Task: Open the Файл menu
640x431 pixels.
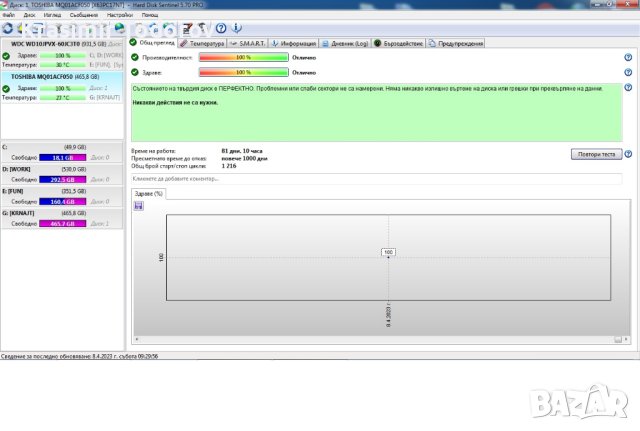Action: (8, 16)
